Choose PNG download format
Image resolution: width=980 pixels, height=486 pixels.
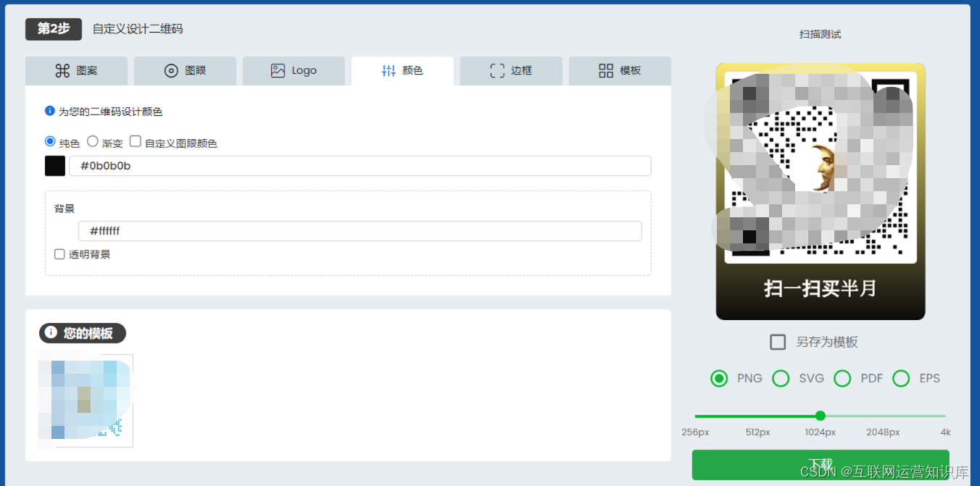click(719, 378)
